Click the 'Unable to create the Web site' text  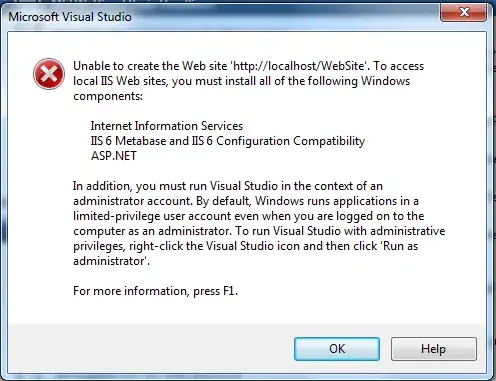(150, 66)
